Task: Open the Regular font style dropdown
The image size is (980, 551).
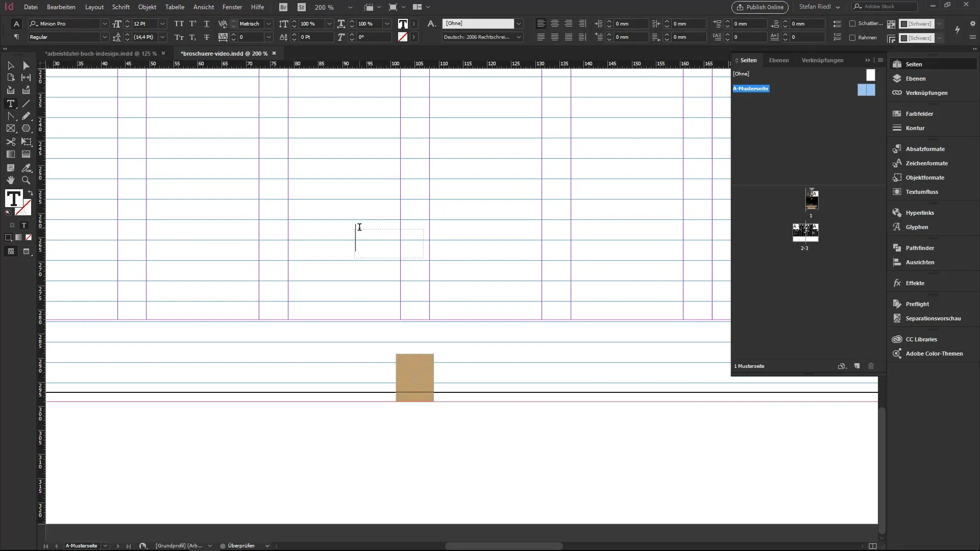Action: pos(104,37)
